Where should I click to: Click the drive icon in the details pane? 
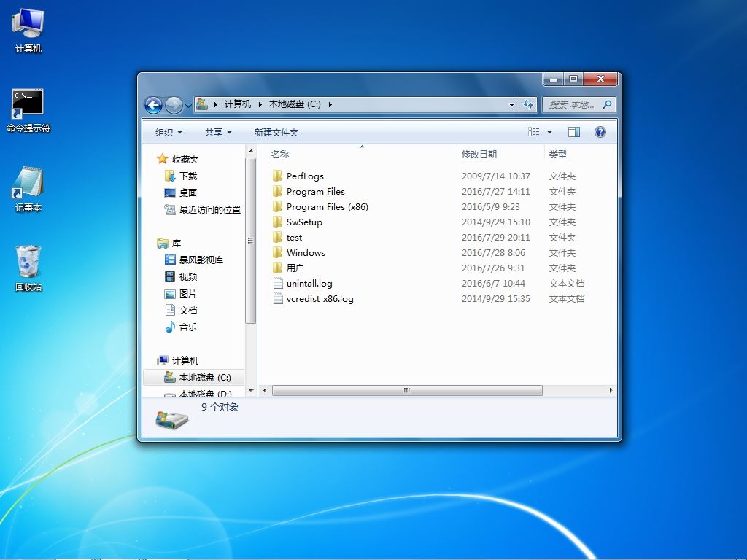[x=171, y=419]
